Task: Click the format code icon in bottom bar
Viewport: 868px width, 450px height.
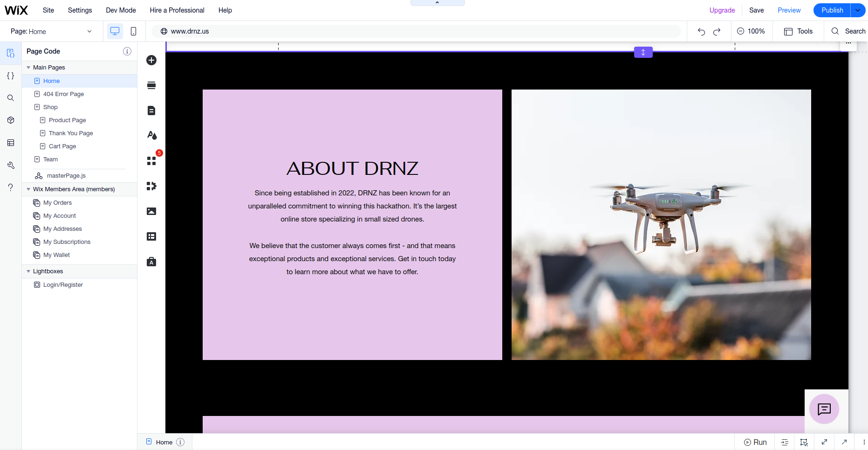Action: point(785,442)
